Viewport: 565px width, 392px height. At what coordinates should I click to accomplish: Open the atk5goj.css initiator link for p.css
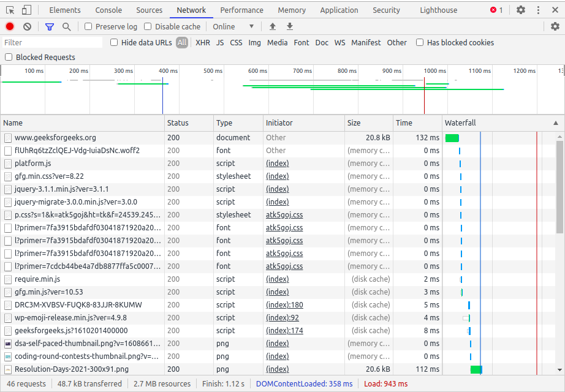(284, 215)
